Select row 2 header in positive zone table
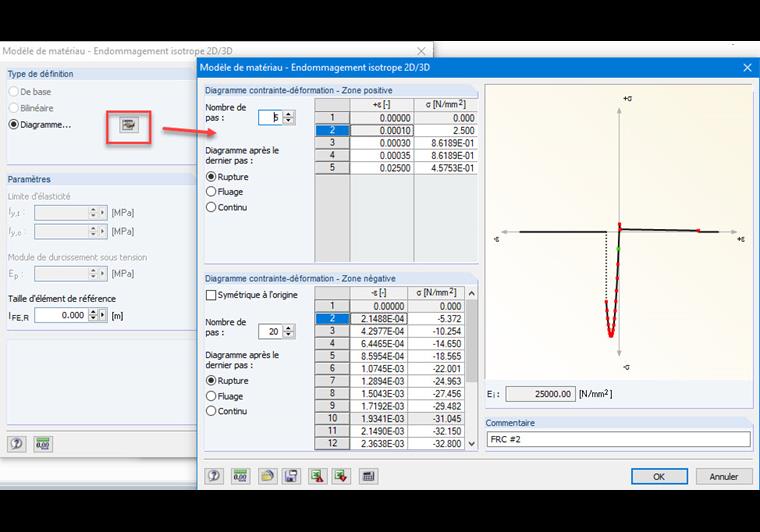 tap(332, 130)
